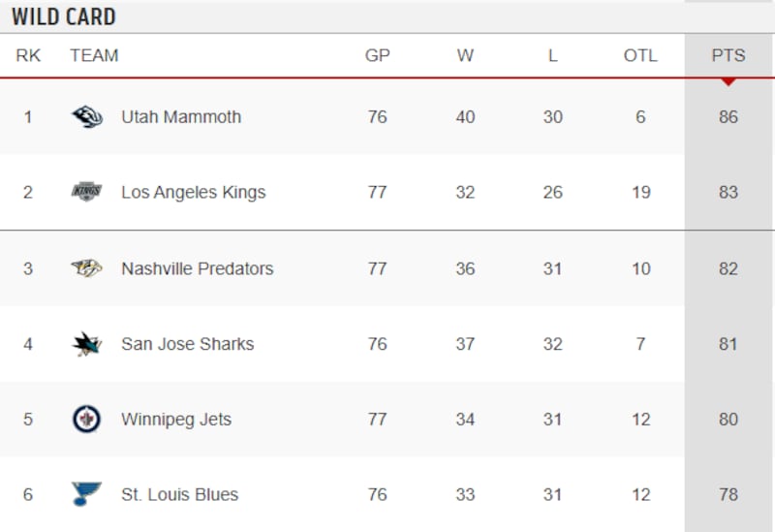Click the red sort arrow under PTS
The height and width of the screenshot is (532, 775).
click(728, 81)
